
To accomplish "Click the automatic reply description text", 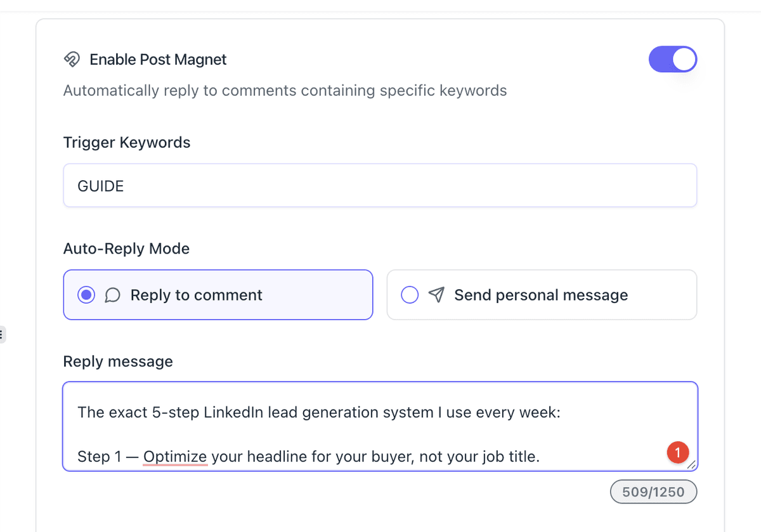I will tap(285, 91).
